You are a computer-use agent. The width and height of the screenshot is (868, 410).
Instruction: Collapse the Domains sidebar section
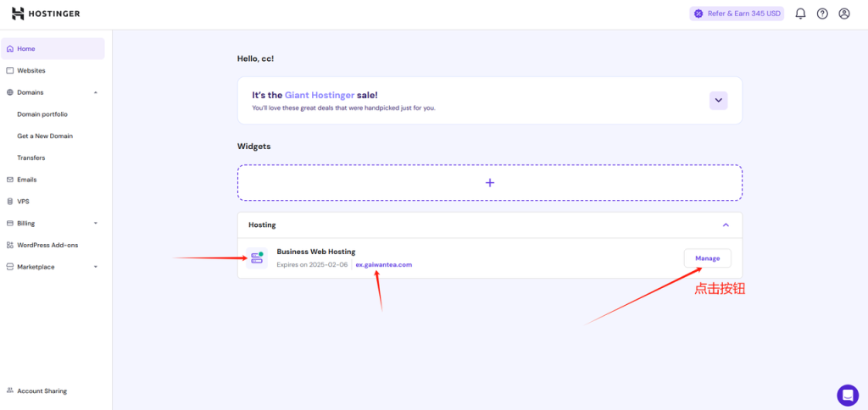[x=96, y=92]
